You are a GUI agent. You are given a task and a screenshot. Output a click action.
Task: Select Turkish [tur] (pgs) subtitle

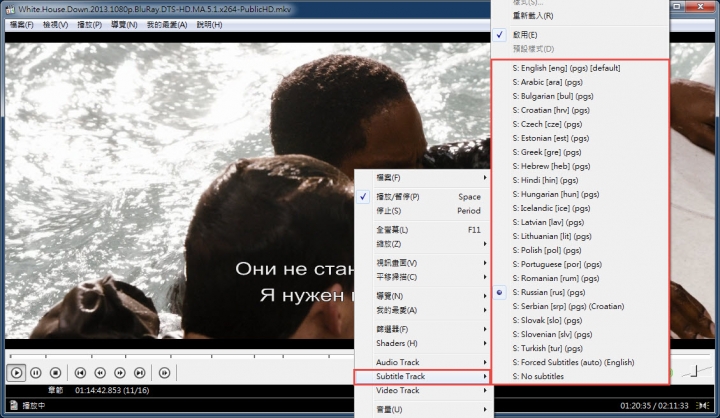580,348
